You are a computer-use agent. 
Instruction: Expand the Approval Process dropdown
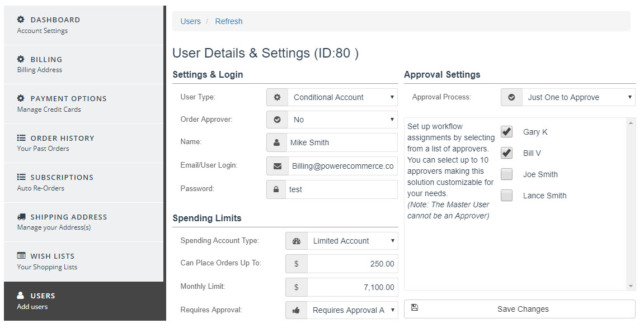tap(579, 97)
